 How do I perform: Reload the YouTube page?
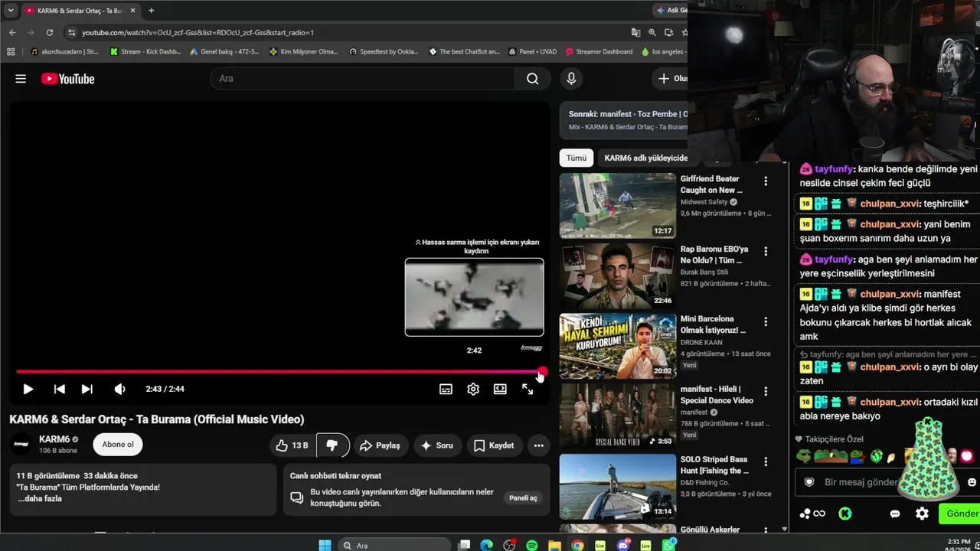[50, 32]
